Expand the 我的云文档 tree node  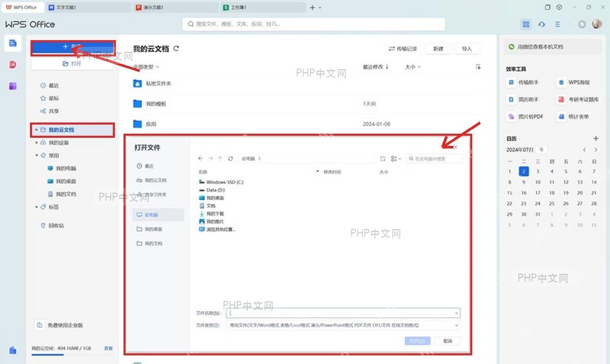tap(36, 130)
